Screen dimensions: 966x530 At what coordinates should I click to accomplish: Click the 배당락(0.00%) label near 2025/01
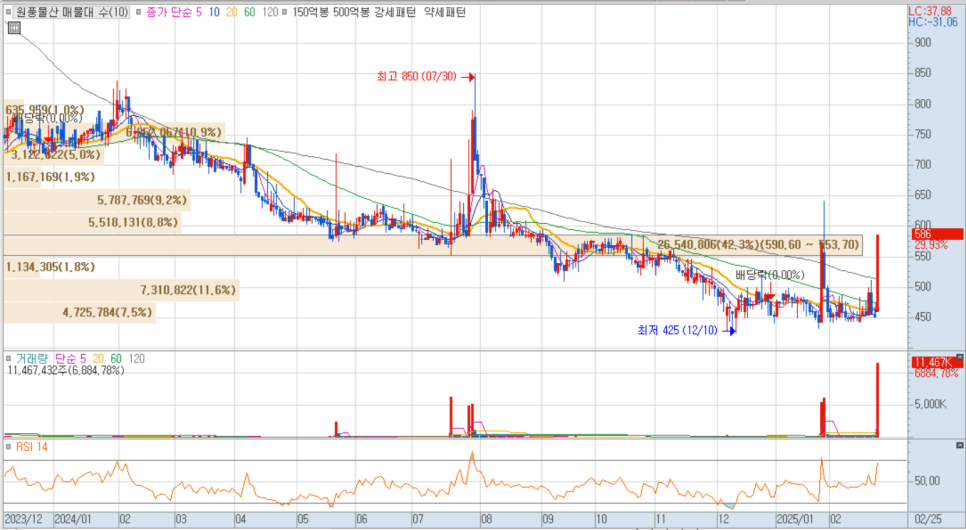769,275
